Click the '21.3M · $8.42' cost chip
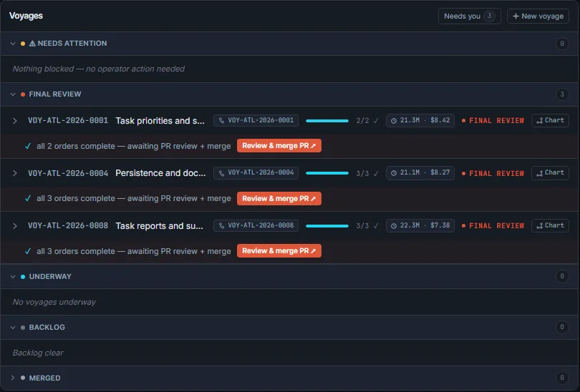 (420, 120)
